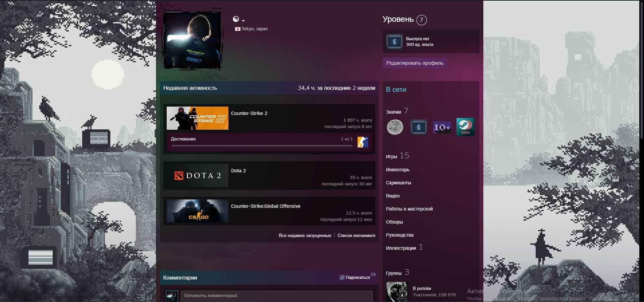The width and height of the screenshot is (644, 302).
Task: Open Руководства guides section
Action: pos(399,235)
